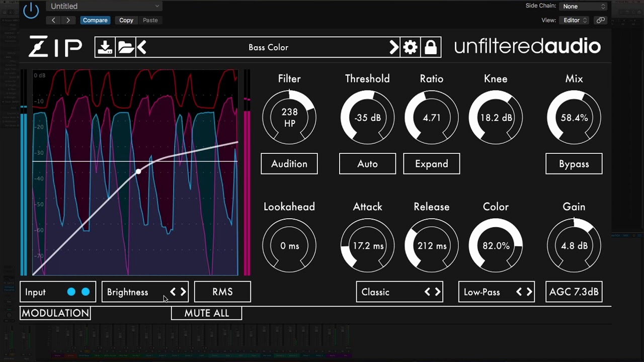Screen dimensions: 644x362
Task: Toggle the RMS detection button
Action: [222, 292]
